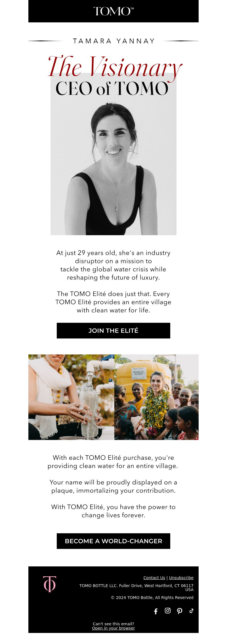Click the 'The Visionary' red script headline

(115, 67)
